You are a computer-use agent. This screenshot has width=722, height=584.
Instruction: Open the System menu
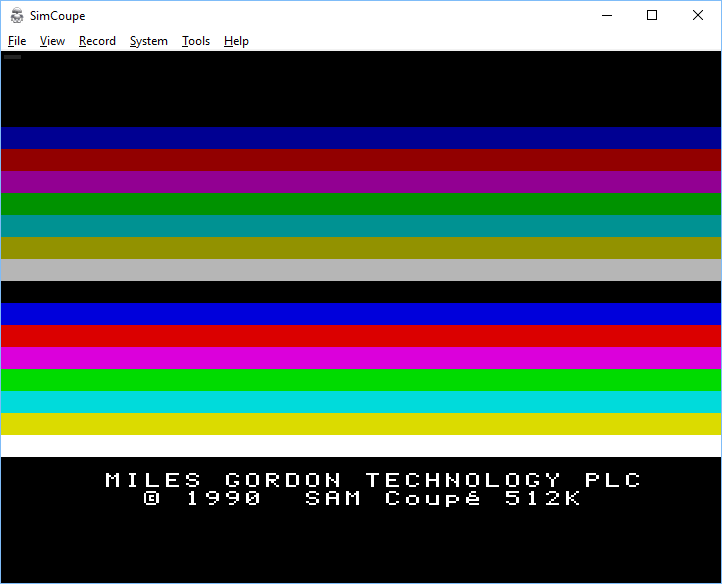pos(148,41)
